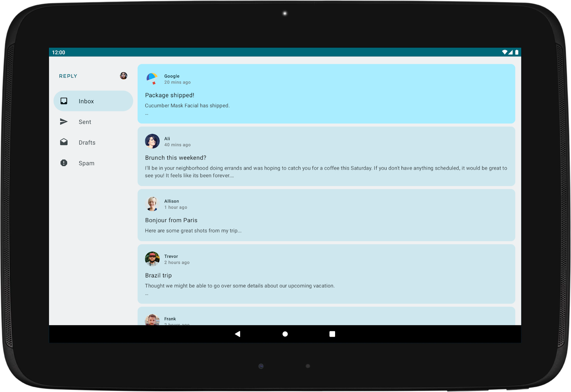Click Google's parachute logo on the shipping email

tap(152, 78)
